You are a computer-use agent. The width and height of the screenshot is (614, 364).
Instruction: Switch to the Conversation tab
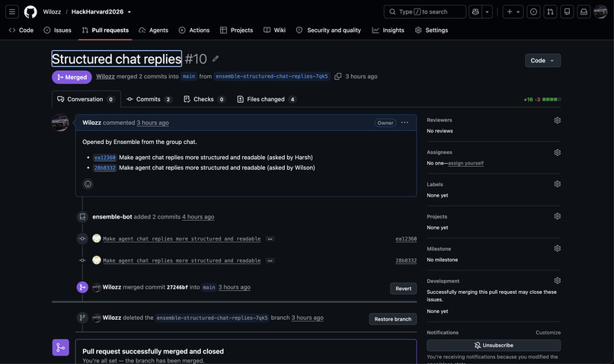(86, 100)
